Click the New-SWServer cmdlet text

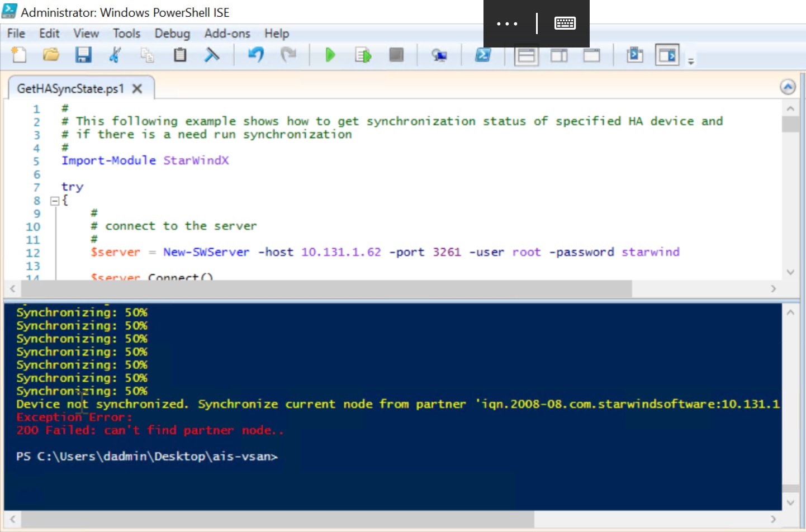coord(206,252)
